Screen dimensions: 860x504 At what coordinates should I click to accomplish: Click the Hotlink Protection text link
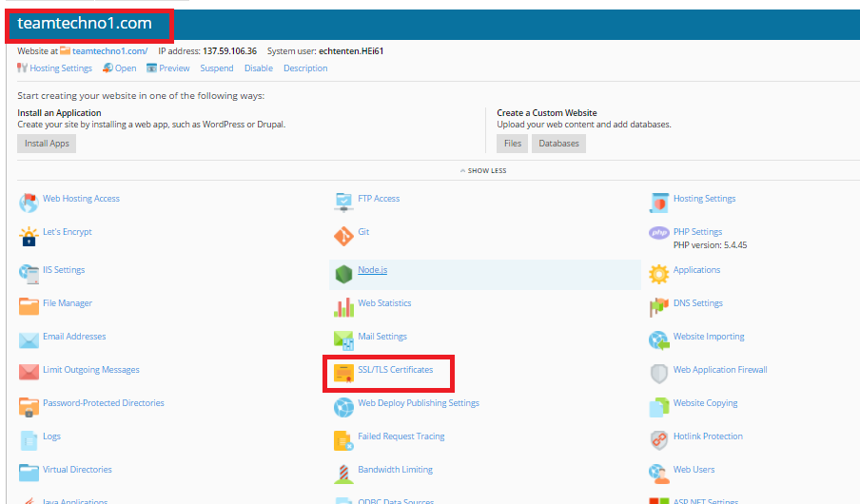[708, 436]
